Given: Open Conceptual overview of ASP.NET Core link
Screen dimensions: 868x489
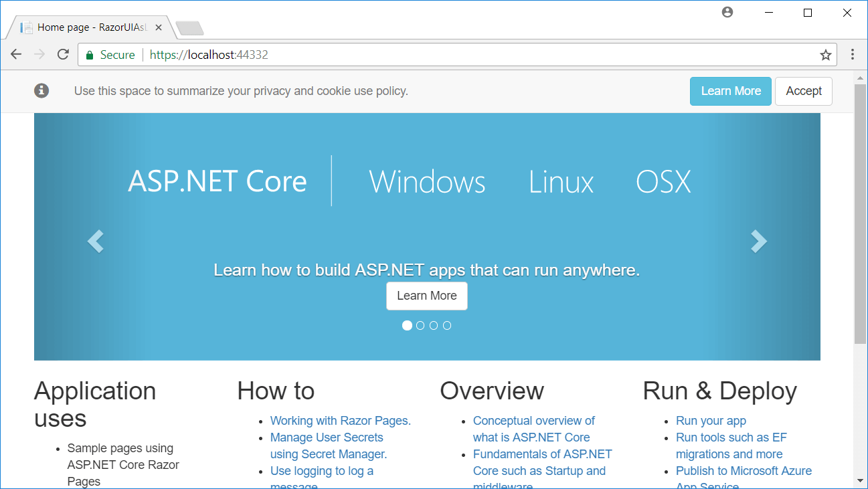Looking at the screenshot, I should [x=533, y=429].
